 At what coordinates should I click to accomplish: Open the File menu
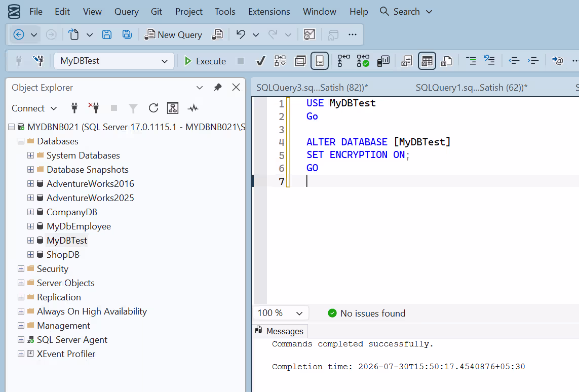(x=36, y=12)
